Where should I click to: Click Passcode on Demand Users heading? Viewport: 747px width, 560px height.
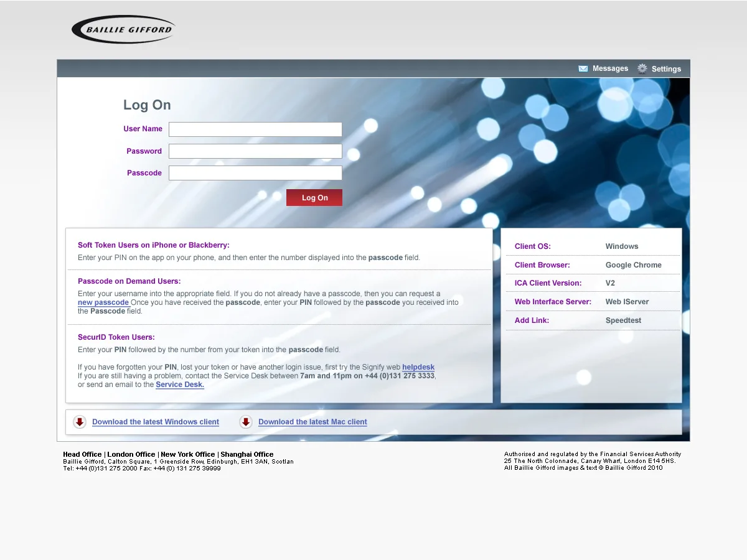point(129,281)
